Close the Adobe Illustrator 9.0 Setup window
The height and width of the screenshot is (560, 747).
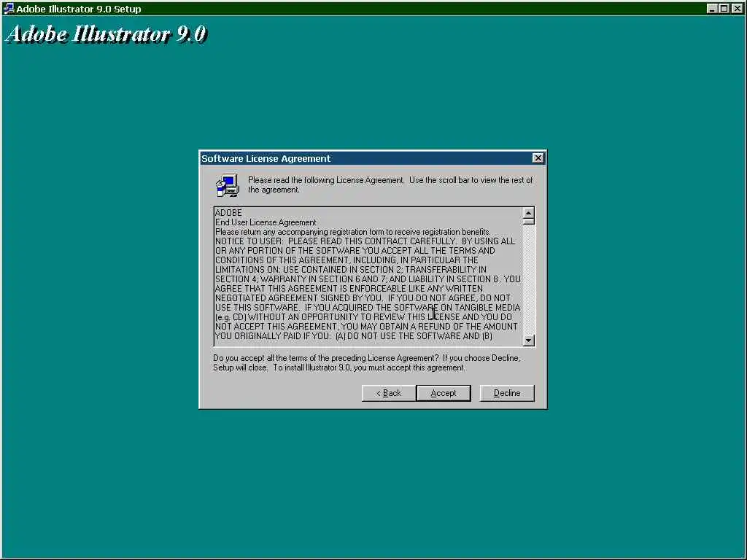click(x=737, y=9)
